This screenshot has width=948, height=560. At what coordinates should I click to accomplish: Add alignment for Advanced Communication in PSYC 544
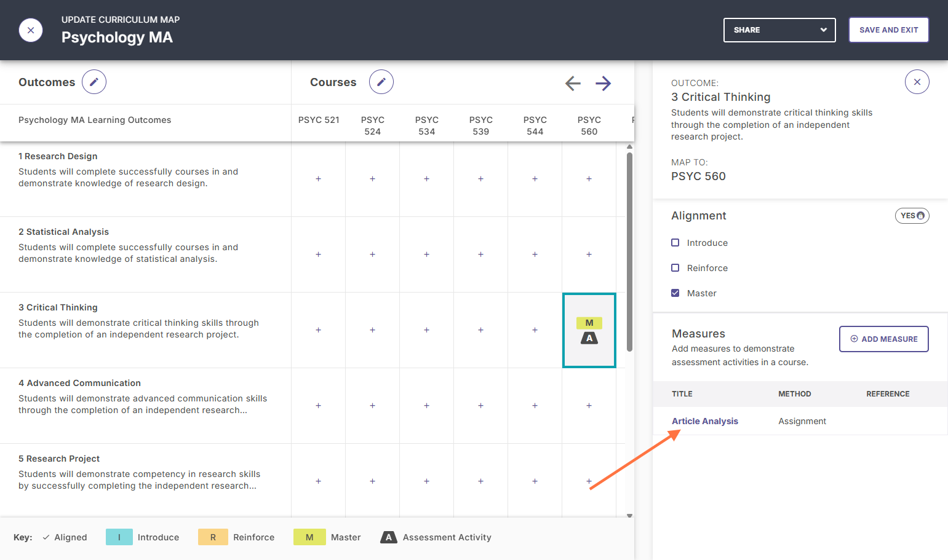tap(535, 406)
